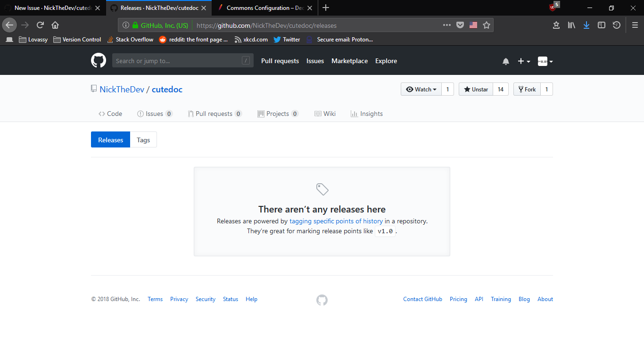The image size is (644, 343).
Task: Bookmark this page with the star icon
Action: (x=487, y=25)
